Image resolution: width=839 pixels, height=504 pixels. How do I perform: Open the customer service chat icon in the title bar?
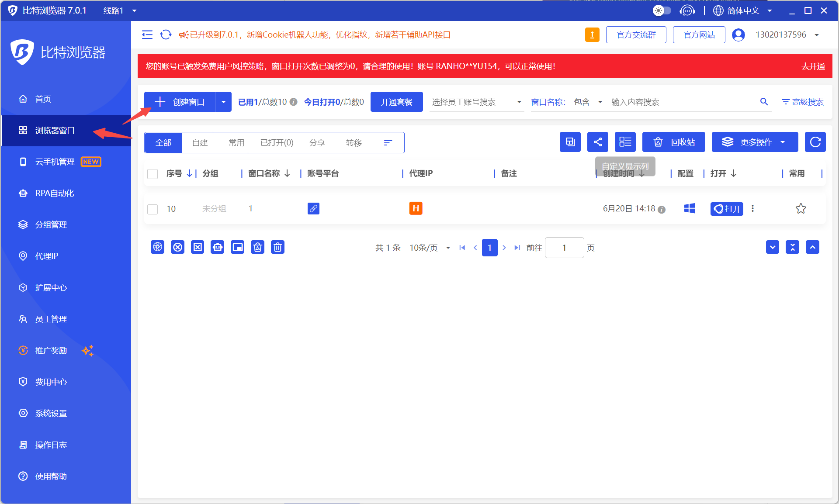(687, 10)
